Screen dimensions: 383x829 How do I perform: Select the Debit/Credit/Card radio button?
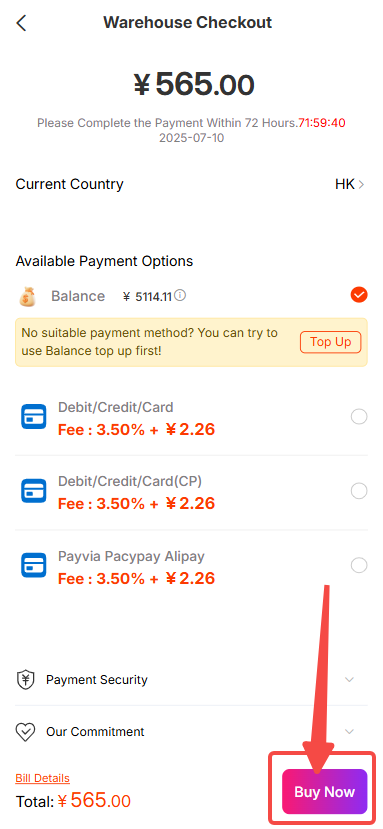click(359, 417)
